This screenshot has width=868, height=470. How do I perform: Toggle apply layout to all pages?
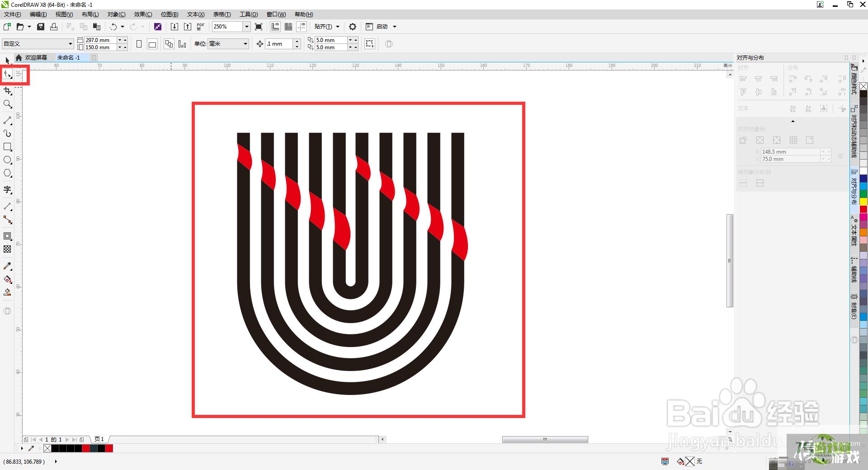pos(169,44)
